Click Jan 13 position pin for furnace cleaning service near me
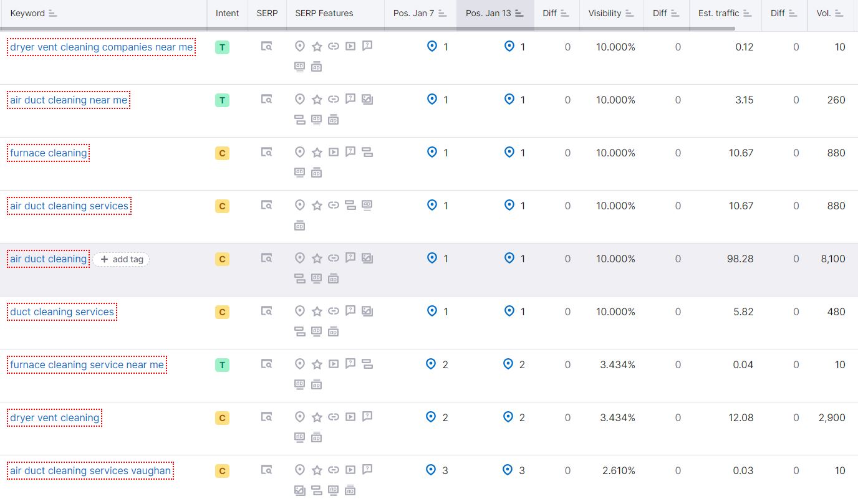The height and width of the screenshot is (504, 858). pyautogui.click(x=508, y=364)
